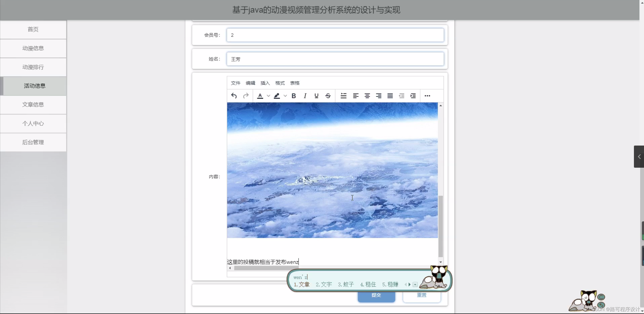Viewport: 644px width, 314px height.
Task: Toggle bold formatting in editor
Action: pyautogui.click(x=294, y=96)
